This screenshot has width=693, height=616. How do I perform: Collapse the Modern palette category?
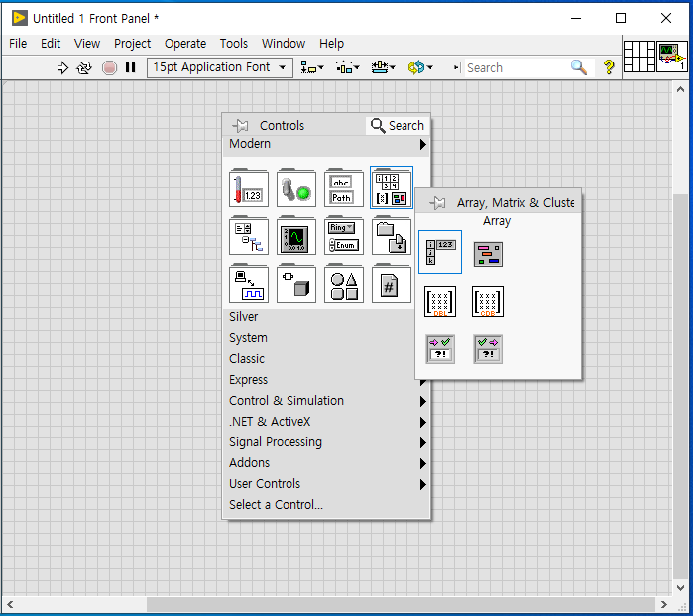[x=326, y=144]
